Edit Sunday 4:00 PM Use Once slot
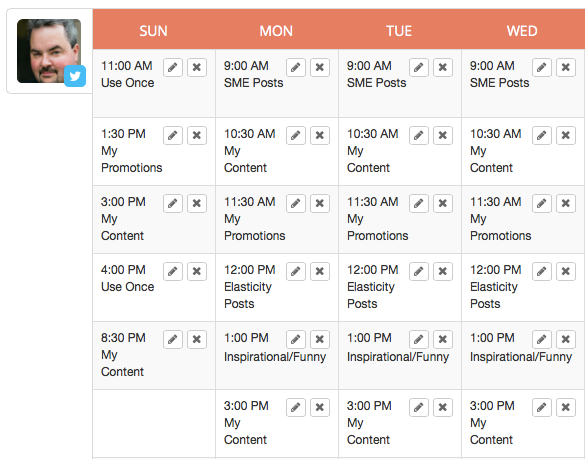585x459 pixels. [x=173, y=271]
